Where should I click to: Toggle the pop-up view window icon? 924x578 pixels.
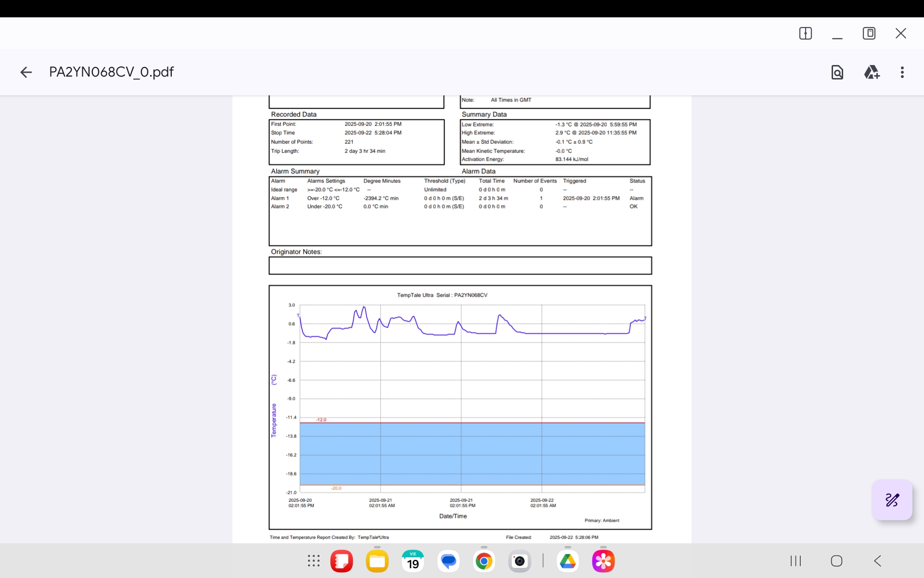tap(869, 33)
